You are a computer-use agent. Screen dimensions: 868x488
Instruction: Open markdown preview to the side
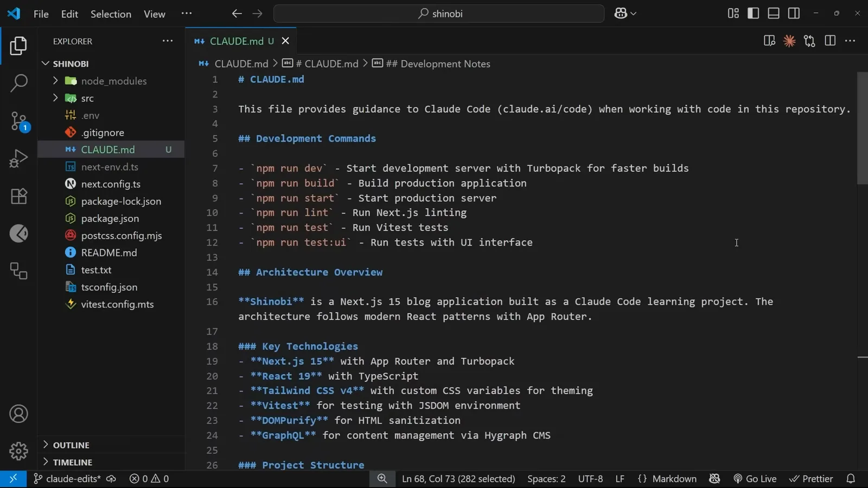click(x=769, y=41)
